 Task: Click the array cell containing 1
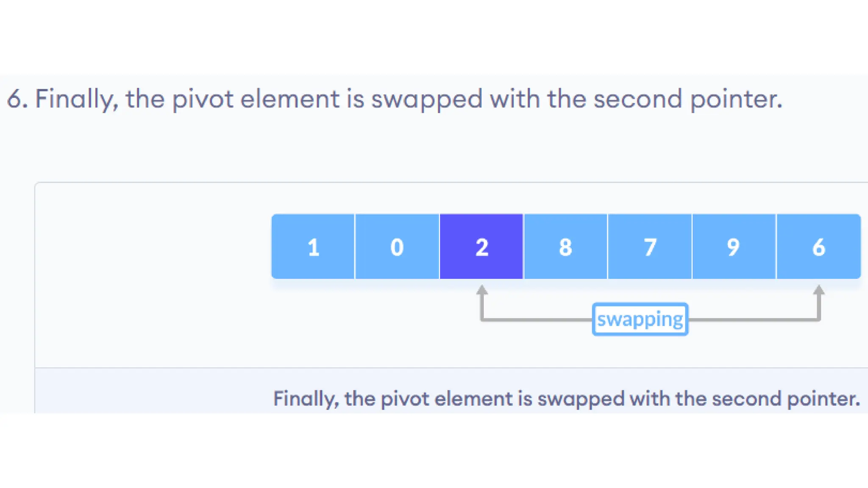(x=313, y=247)
